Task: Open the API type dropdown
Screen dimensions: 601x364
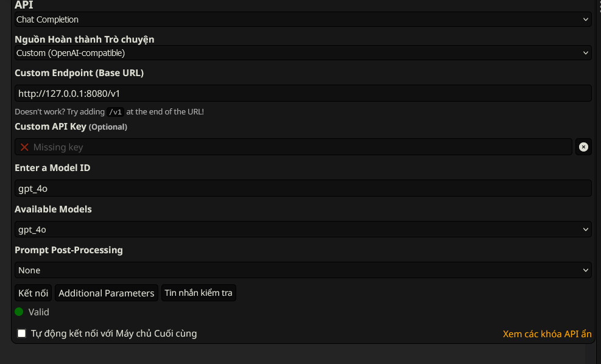Action: (x=303, y=19)
